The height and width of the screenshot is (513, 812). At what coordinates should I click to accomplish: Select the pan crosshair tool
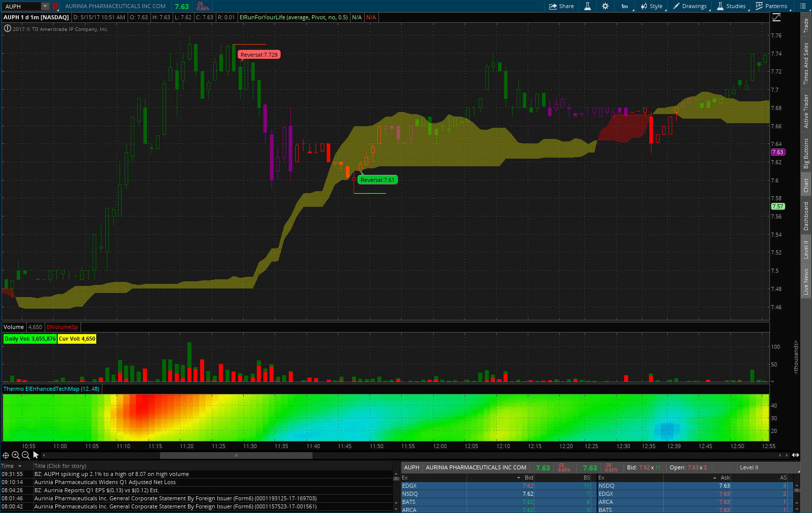pos(6,455)
